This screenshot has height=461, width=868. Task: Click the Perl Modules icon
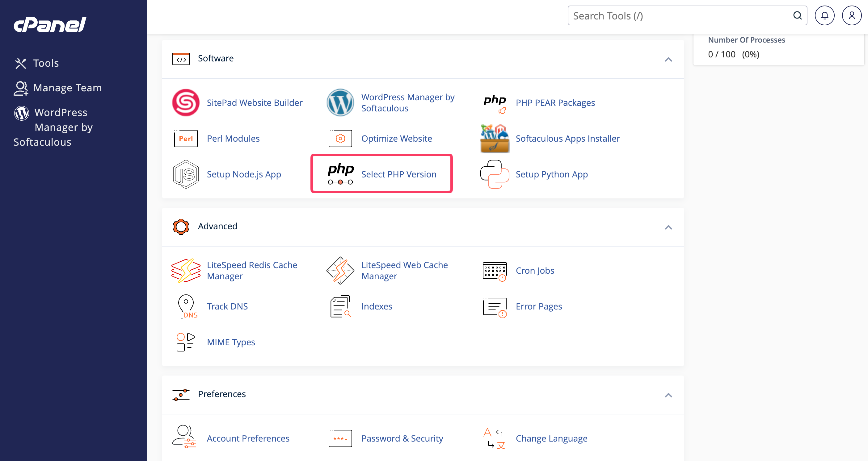coord(186,138)
